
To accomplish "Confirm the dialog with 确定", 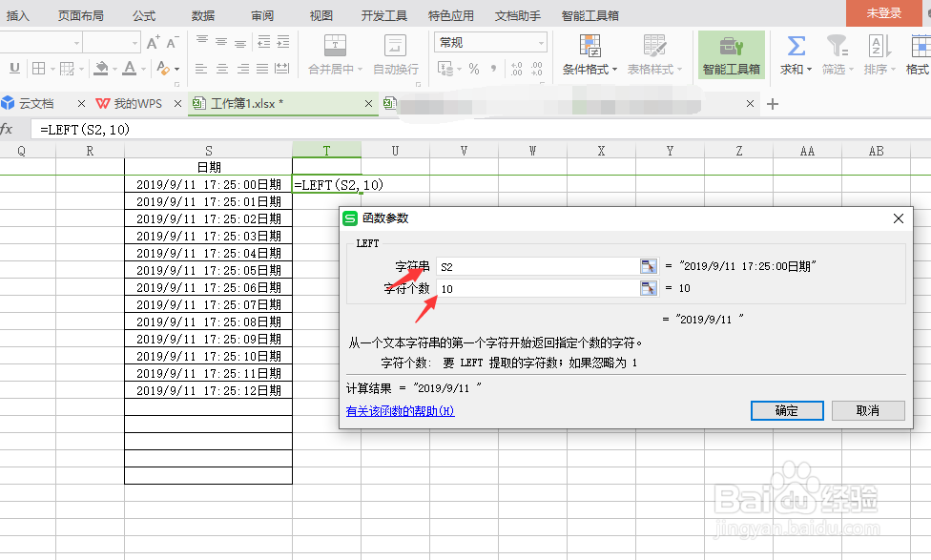I will pyautogui.click(x=787, y=410).
